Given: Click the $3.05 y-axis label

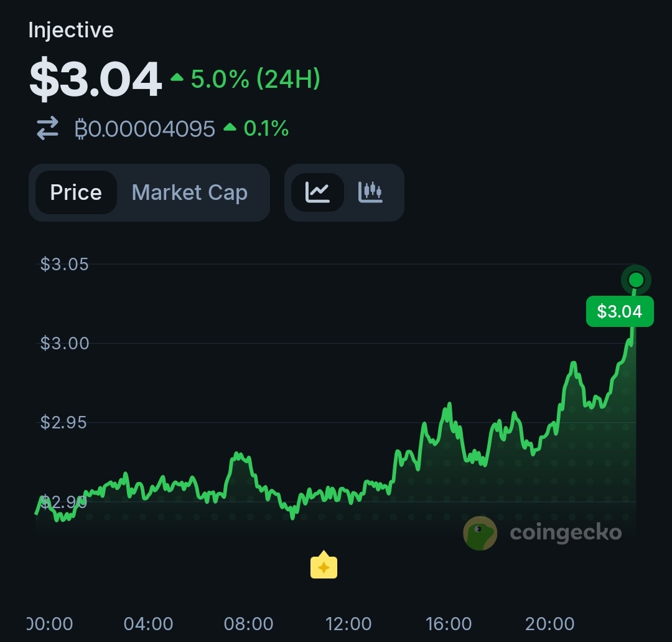Looking at the screenshot, I should [x=64, y=264].
